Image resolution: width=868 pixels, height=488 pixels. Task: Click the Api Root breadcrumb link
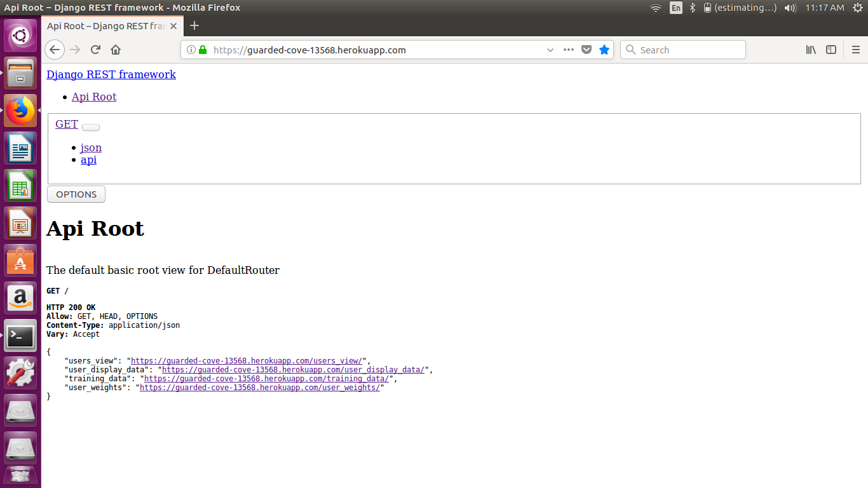coord(94,97)
